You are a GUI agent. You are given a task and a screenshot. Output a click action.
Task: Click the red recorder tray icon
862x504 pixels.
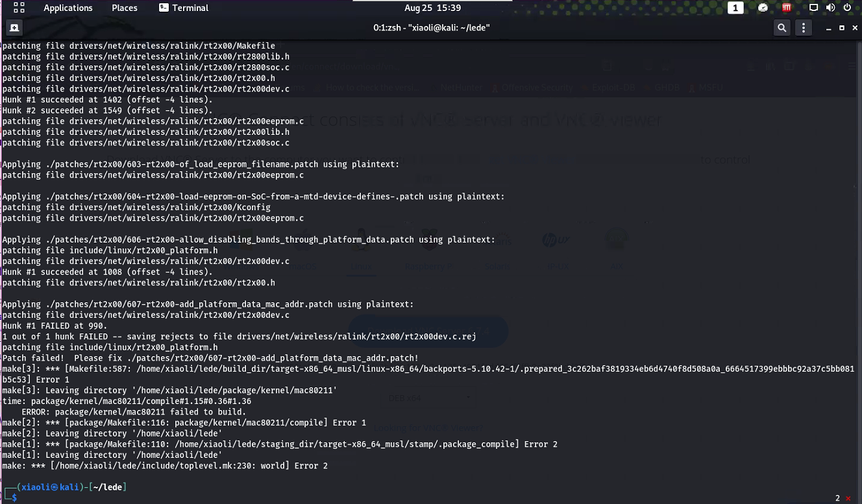pos(786,7)
